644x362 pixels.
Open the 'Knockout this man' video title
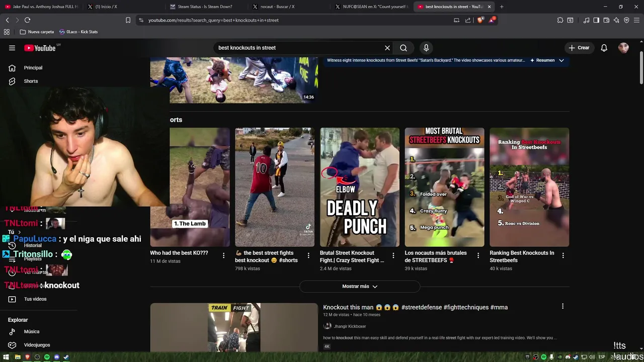click(x=415, y=307)
